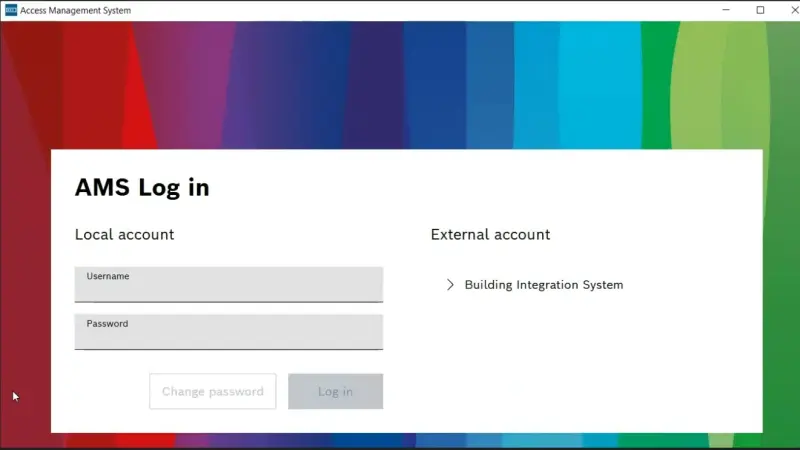Focus the Password input field
The image size is (800, 450).
(x=228, y=338)
